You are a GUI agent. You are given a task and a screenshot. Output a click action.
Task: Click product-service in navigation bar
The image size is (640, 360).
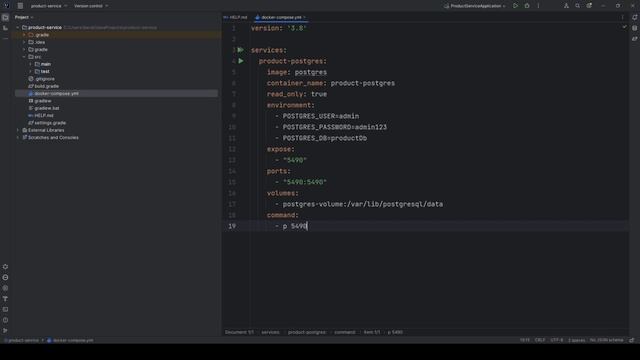(x=22, y=340)
